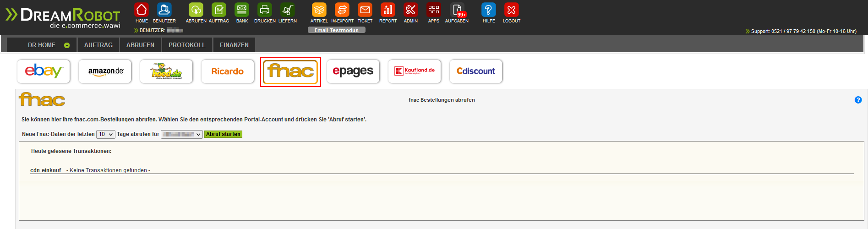
Task: Click the Support phone number text
Action: 804,31
